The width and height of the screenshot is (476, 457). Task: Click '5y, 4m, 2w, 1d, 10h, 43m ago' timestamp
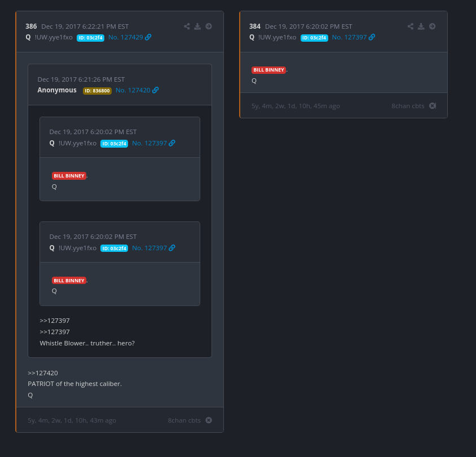pos(72,420)
